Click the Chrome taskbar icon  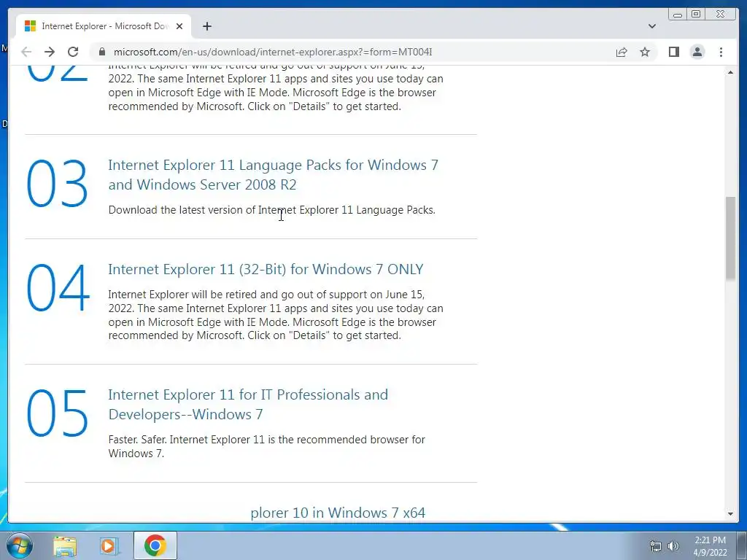(155, 545)
